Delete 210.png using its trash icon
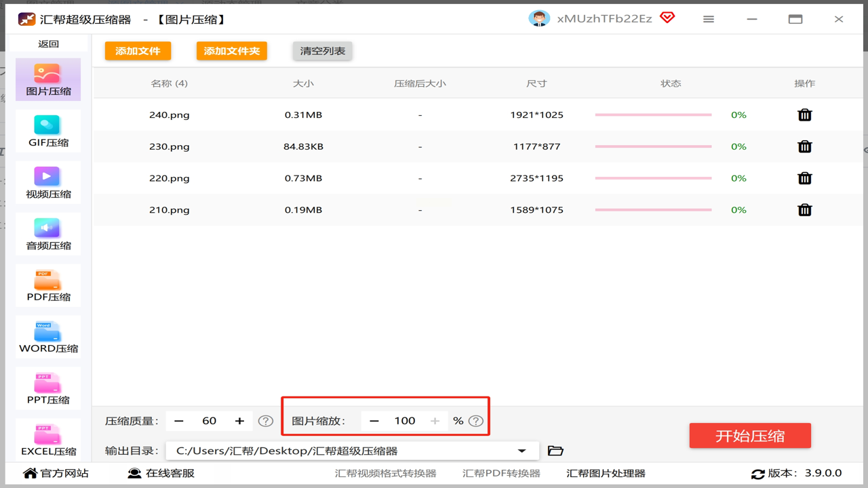The height and width of the screenshot is (488, 868). 804,210
